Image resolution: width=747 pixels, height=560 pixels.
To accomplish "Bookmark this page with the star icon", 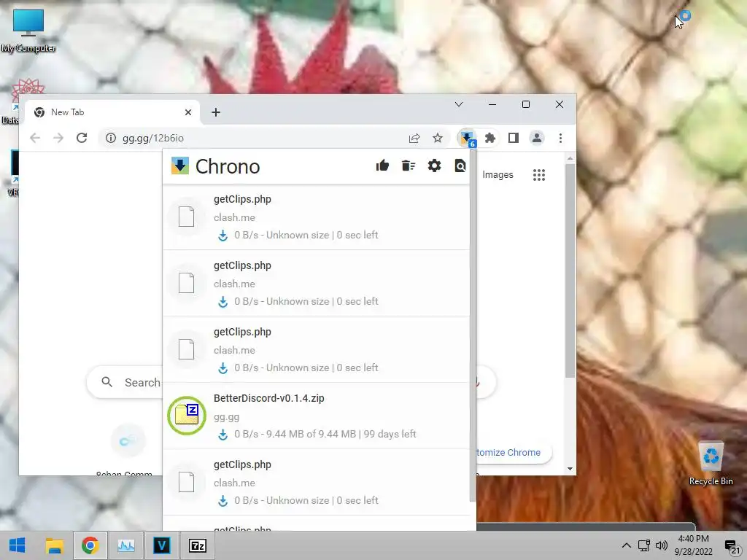I will (x=438, y=138).
